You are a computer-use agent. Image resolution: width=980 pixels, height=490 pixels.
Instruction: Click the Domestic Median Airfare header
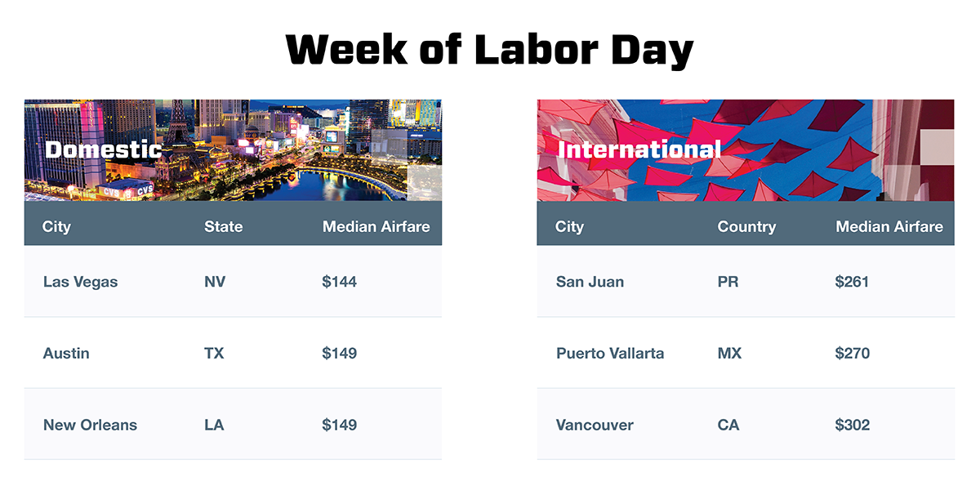pos(376,226)
